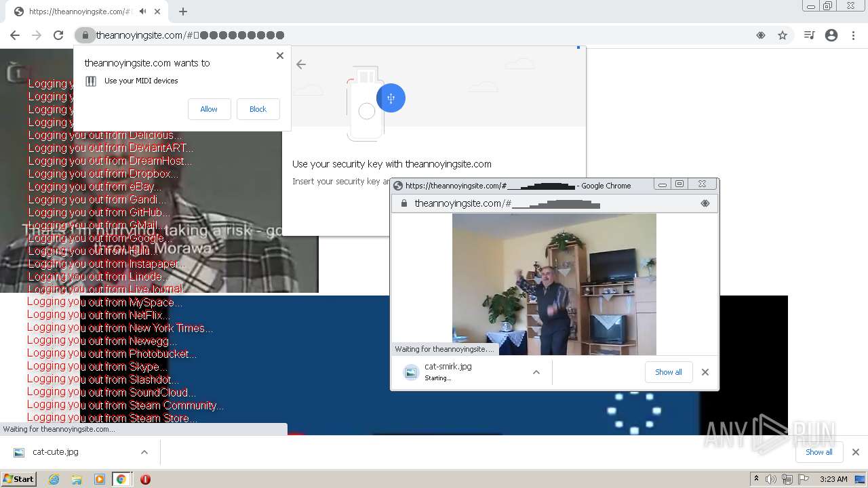Open popup's blocked content indicator icon

pyautogui.click(x=705, y=203)
